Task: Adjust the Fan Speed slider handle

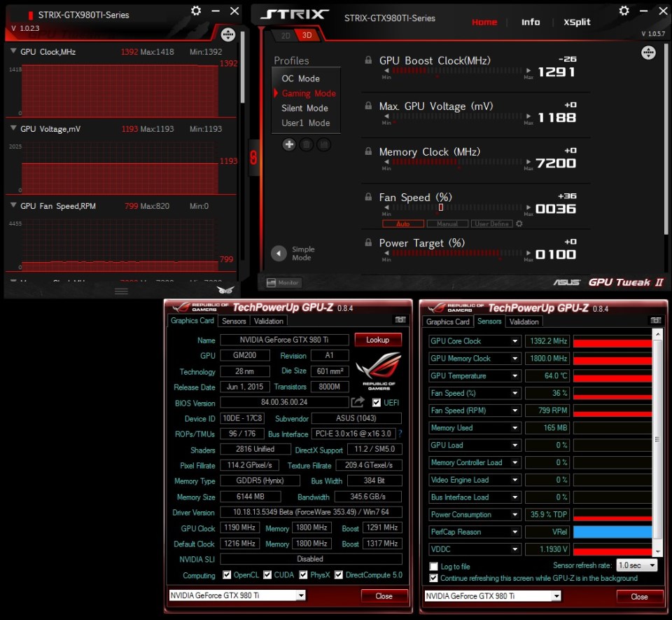Action: 440,207
